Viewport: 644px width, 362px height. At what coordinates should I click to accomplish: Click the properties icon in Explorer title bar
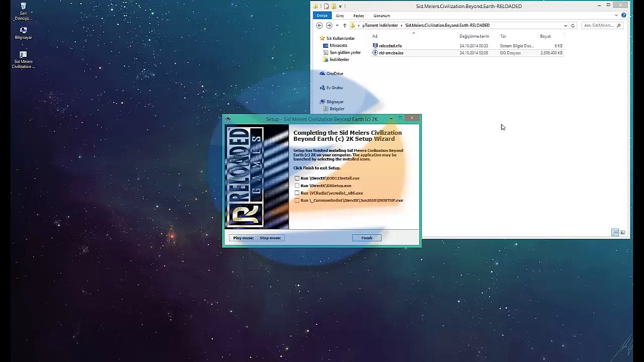[x=326, y=6]
